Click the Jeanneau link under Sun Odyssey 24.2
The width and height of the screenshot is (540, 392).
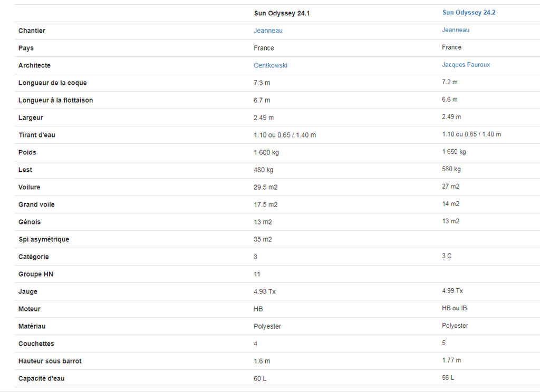click(x=456, y=30)
